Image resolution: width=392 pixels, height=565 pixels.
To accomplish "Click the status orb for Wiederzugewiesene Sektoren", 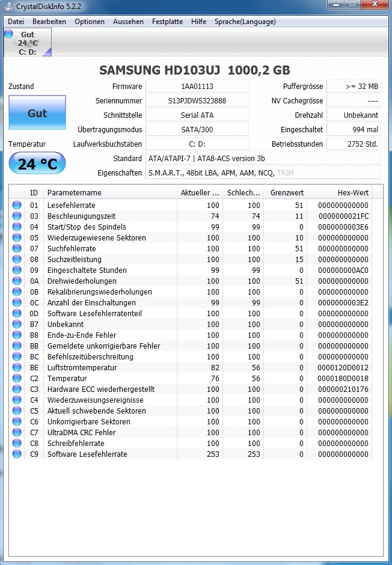I will (x=17, y=237).
